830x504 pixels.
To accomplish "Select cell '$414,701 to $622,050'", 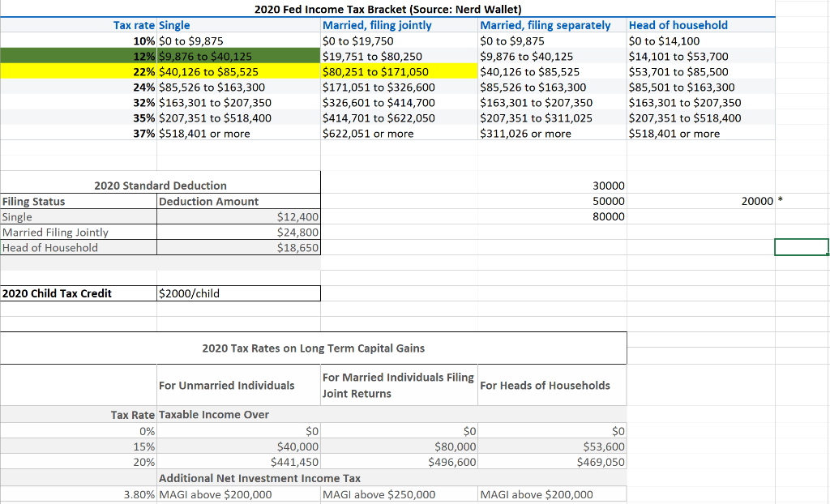I will click(x=399, y=117).
